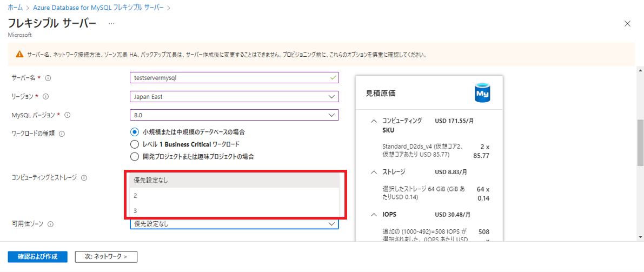Click info icon beside MySQL バージョン label
Screen dimensions: 644x272
pos(68,115)
